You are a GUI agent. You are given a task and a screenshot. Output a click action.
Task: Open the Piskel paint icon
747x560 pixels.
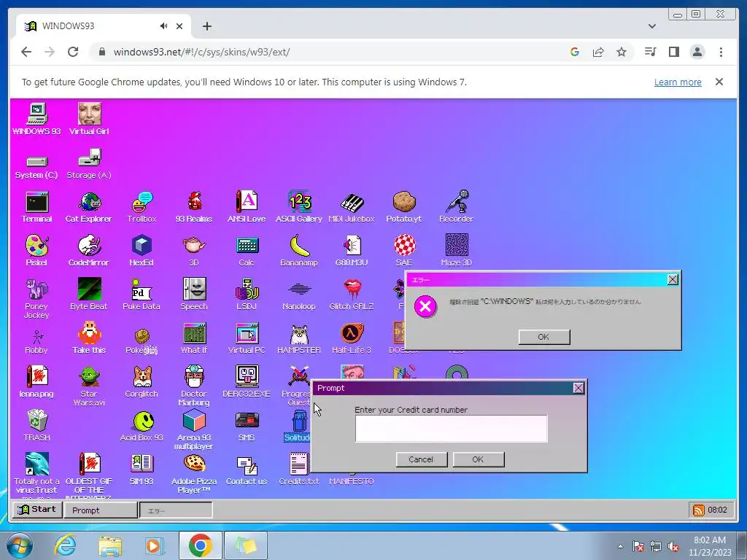click(x=36, y=251)
